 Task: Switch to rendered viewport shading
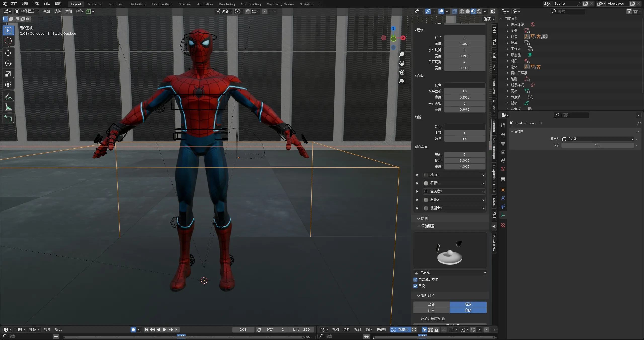click(x=479, y=11)
